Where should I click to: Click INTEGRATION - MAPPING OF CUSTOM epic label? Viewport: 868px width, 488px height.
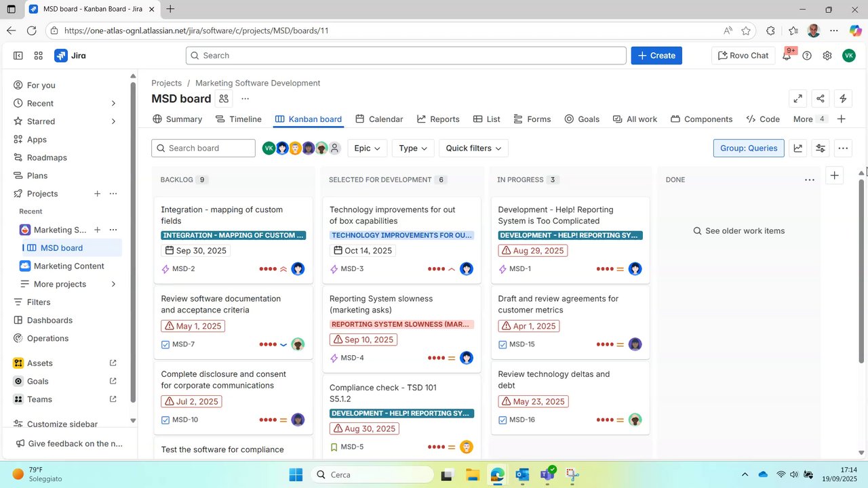tap(233, 235)
